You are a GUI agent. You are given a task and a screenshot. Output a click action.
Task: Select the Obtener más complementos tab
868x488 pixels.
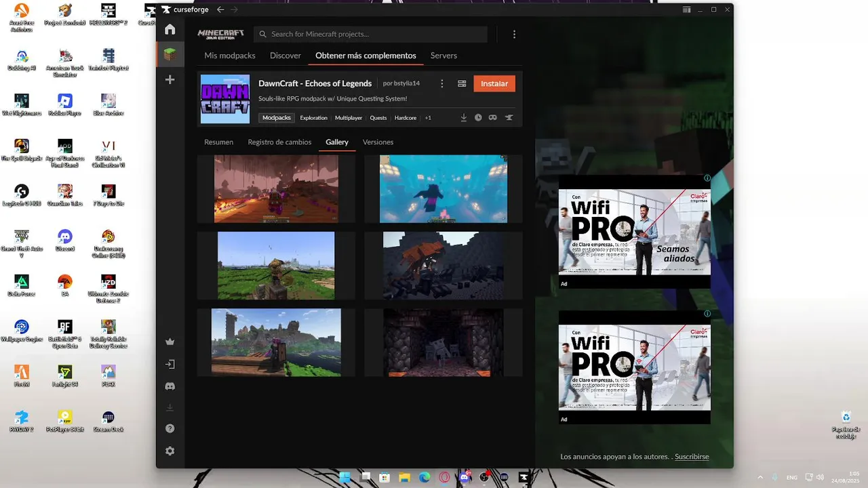point(366,56)
